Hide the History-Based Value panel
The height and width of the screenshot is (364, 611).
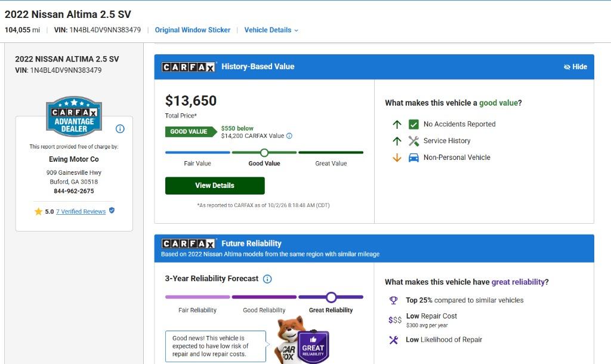[575, 67]
